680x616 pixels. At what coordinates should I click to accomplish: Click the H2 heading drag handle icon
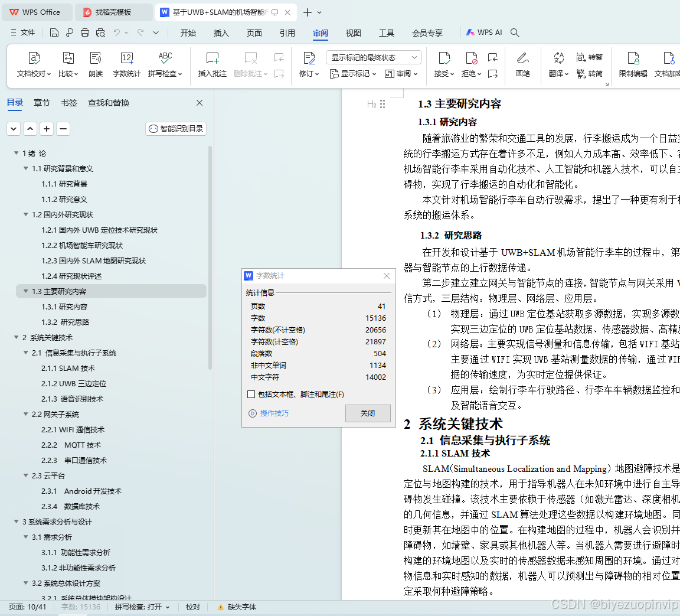pyautogui.click(x=382, y=104)
